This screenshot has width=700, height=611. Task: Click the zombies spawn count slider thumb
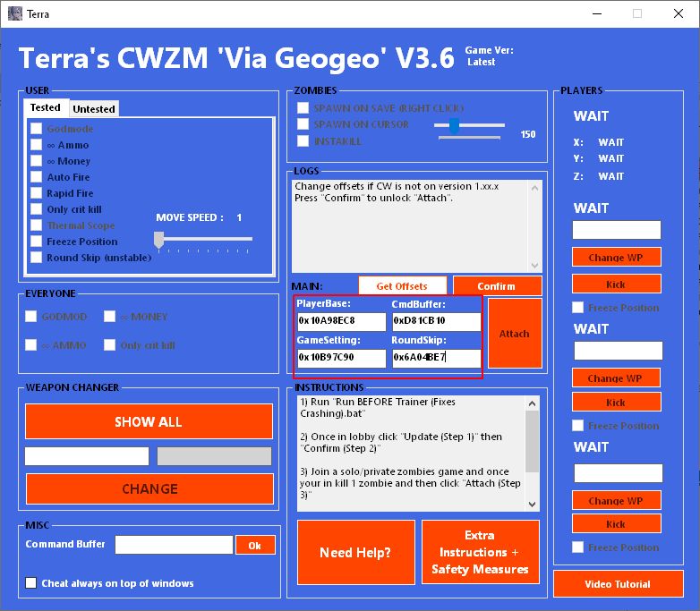(x=454, y=126)
